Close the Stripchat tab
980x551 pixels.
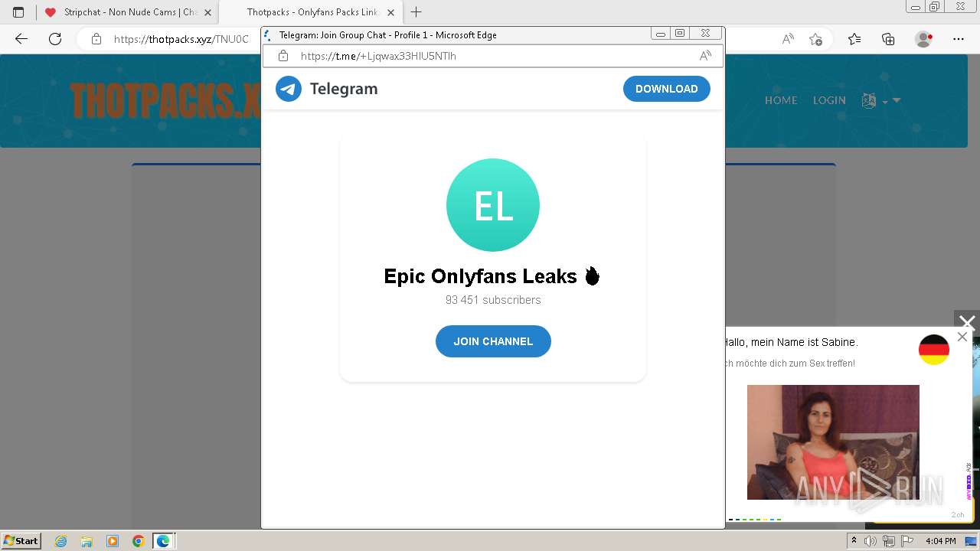pyautogui.click(x=207, y=12)
